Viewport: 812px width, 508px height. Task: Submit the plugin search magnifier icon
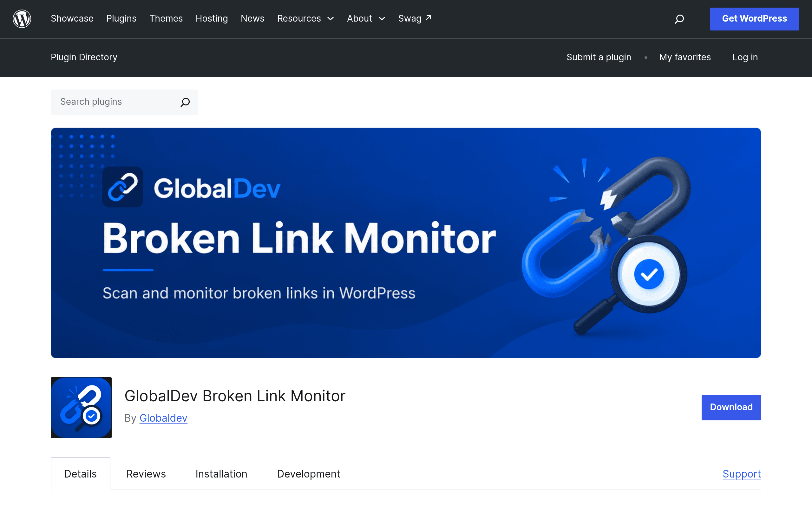coord(185,102)
